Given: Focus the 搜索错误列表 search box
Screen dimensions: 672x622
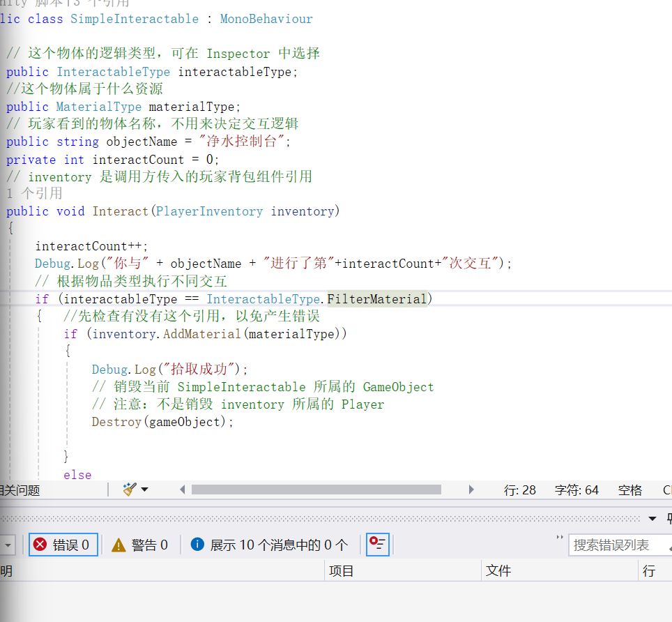Looking at the screenshot, I should pyautogui.click(x=620, y=545).
